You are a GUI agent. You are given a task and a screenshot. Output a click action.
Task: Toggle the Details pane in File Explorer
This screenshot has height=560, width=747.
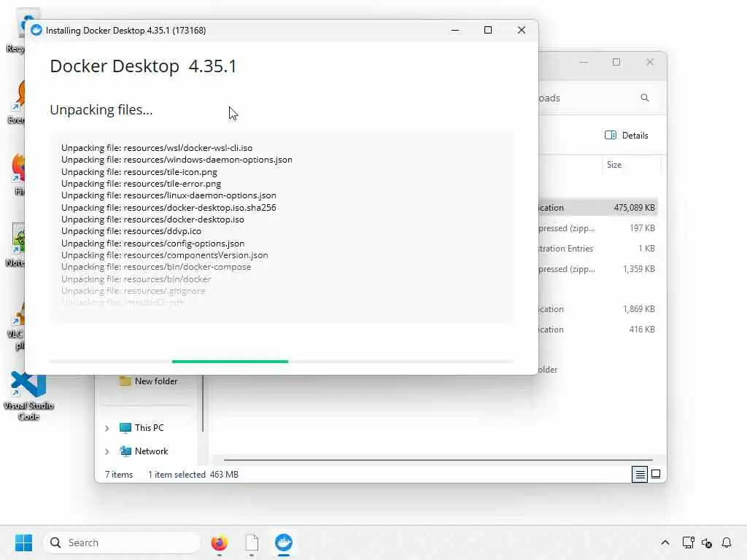[627, 135]
